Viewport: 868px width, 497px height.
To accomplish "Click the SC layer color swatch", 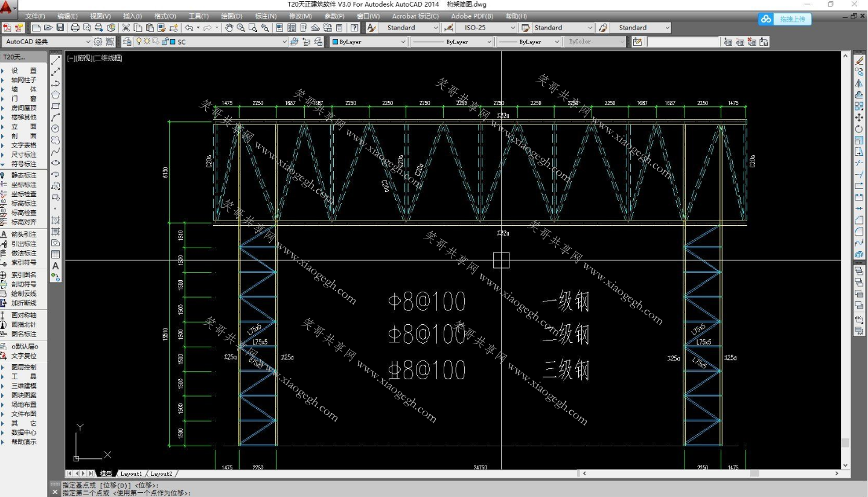I will click(173, 42).
